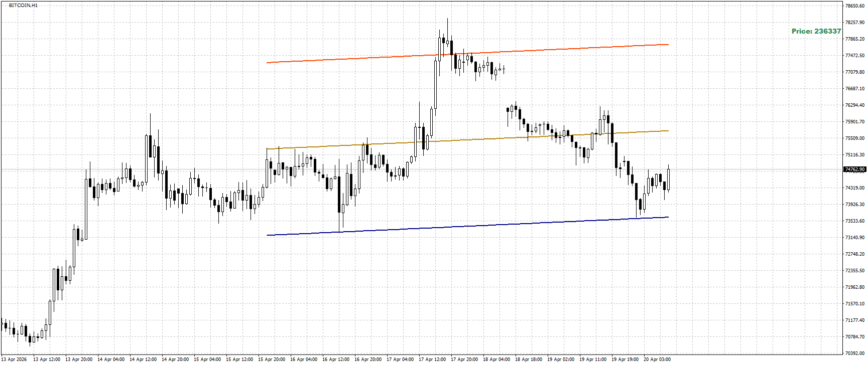Click the "14 Apr 04:00" time label
The height and width of the screenshot is (365, 868).
click(111, 359)
